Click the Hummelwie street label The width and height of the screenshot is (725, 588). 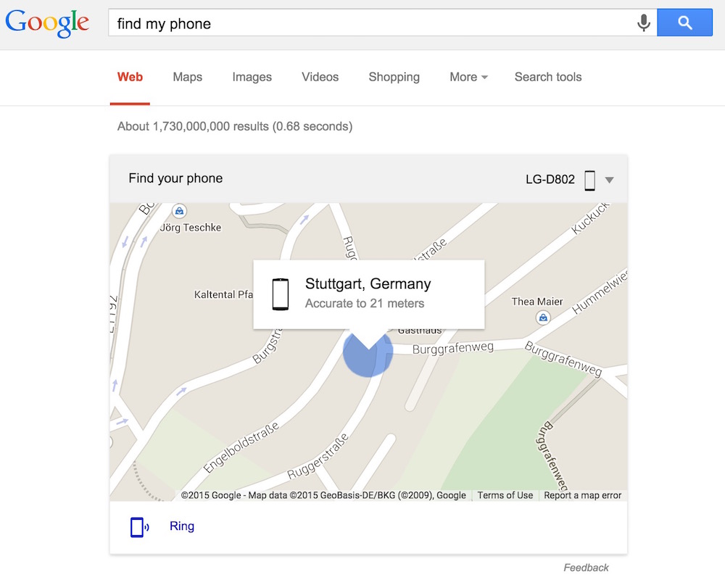600,292
